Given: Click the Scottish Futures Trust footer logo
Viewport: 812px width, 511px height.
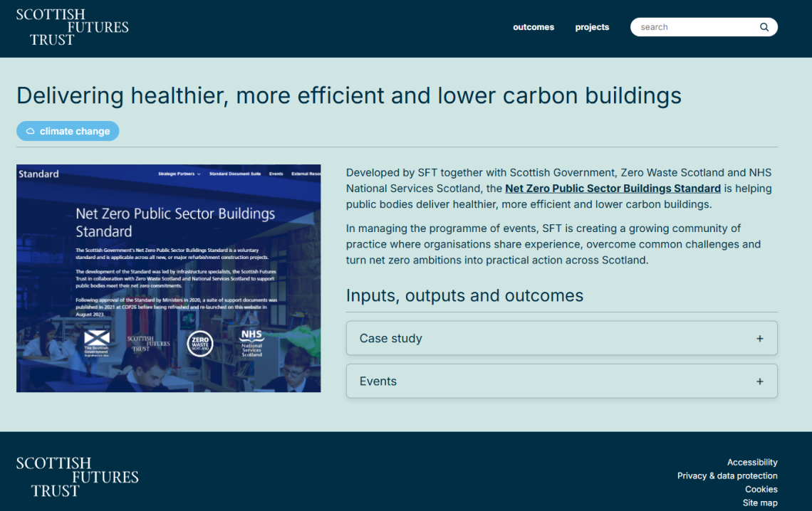Looking at the screenshot, I should click(x=77, y=477).
